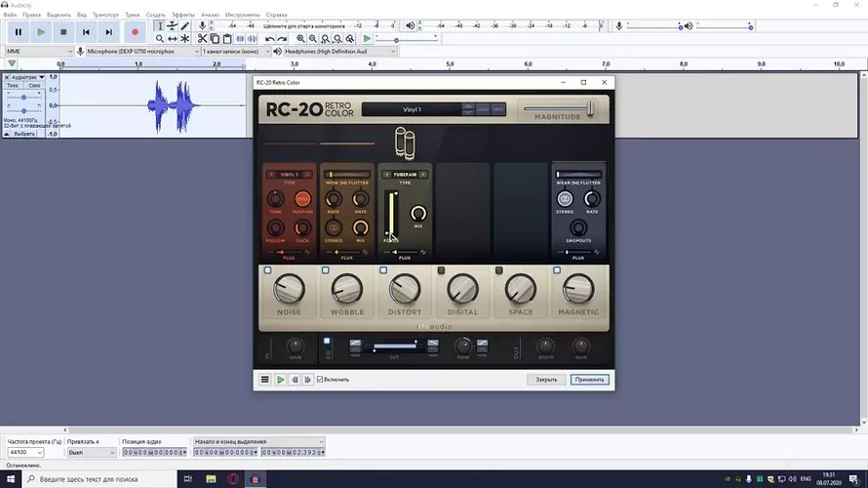Viewport: 868px width, 488px height.
Task: Open the Вид menu
Action: (x=82, y=15)
